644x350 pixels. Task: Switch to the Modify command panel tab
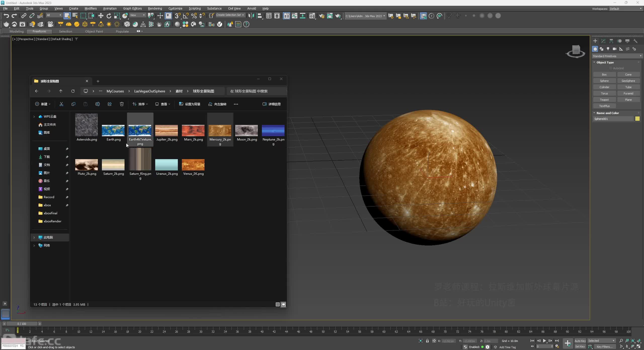[x=603, y=41]
